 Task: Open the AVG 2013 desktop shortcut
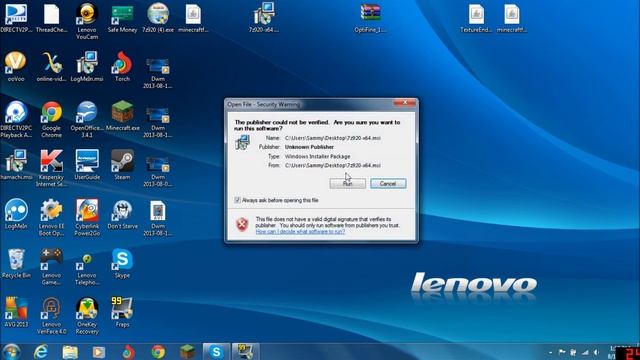(16, 312)
